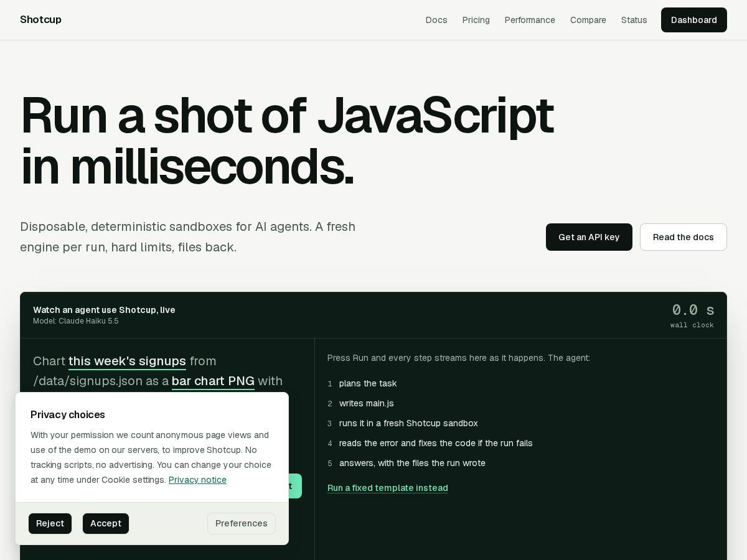The width and height of the screenshot is (747, 560).
Task: Click step "plans the task"
Action: [x=368, y=383]
